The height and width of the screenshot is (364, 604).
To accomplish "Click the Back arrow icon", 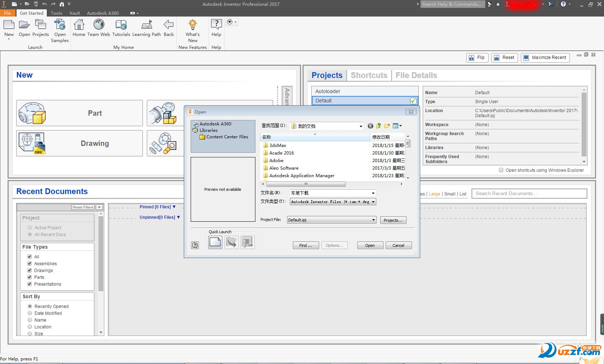I will [x=168, y=25].
